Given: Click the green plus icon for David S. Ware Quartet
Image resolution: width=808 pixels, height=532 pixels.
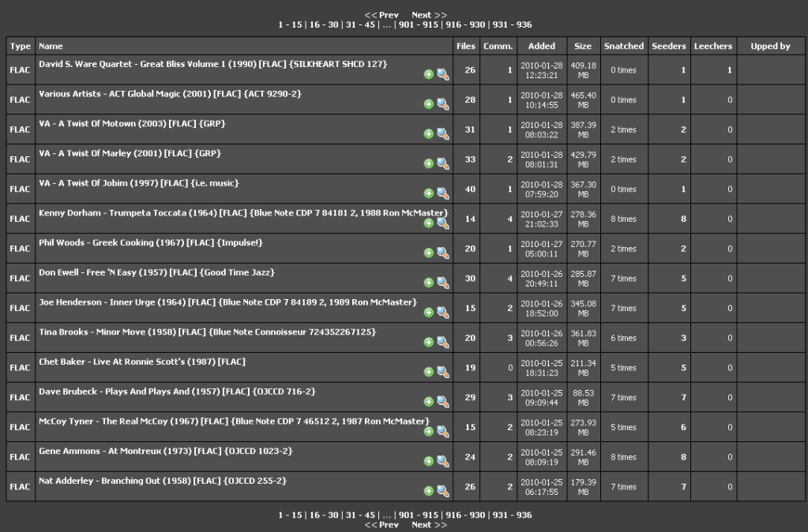Looking at the screenshot, I should 428,75.
